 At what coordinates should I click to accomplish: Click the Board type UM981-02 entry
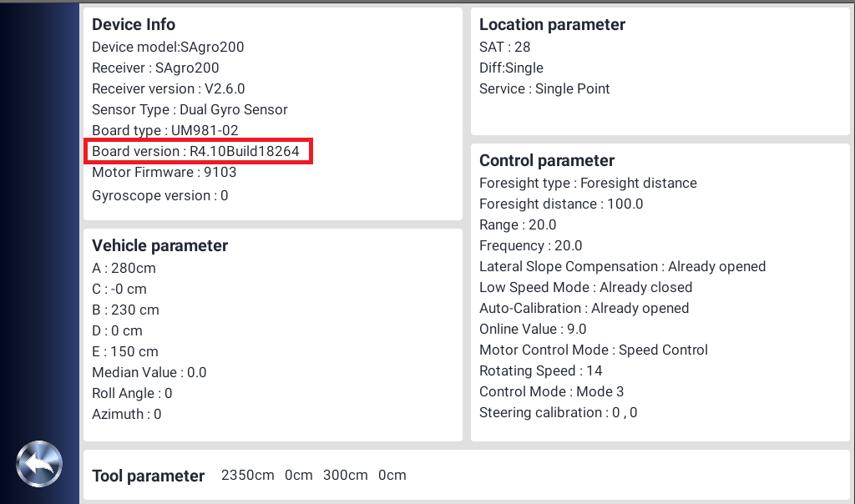[165, 130]
